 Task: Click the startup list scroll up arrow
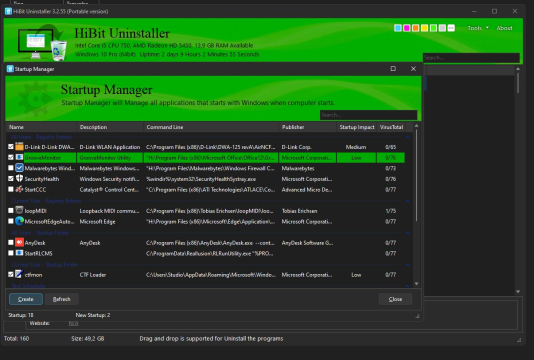coord(416,126)
